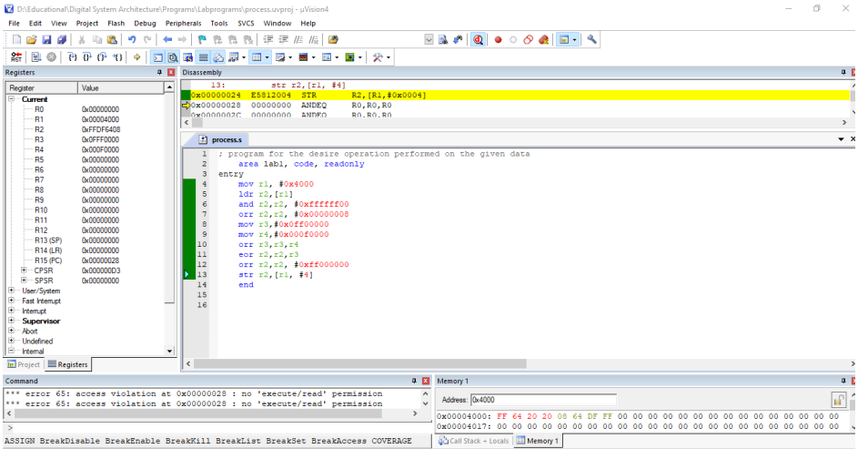Viewport: 868px width, 449px height.
Task: Stop execution grey circle icon
Action: pyautogui.click(x=52, y=57)
